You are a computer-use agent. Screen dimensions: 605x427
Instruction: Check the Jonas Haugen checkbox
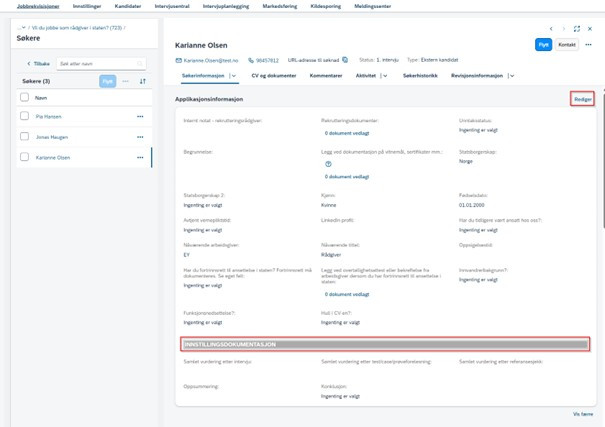(x=24, y=136)
